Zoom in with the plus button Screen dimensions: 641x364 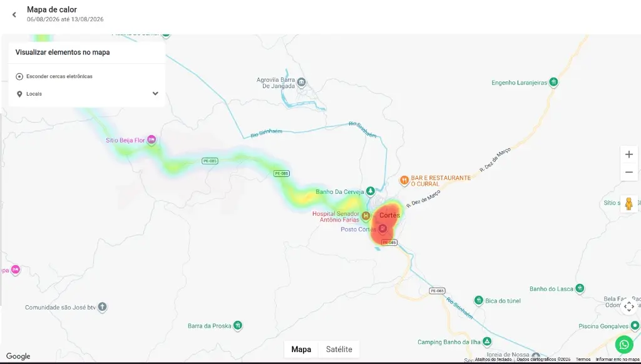pos(628,154)
